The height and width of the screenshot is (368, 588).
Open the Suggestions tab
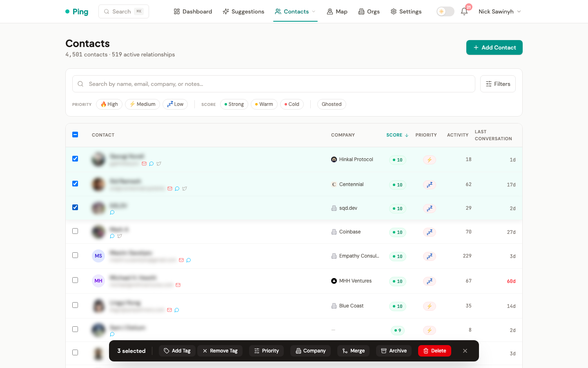(243, 11)
